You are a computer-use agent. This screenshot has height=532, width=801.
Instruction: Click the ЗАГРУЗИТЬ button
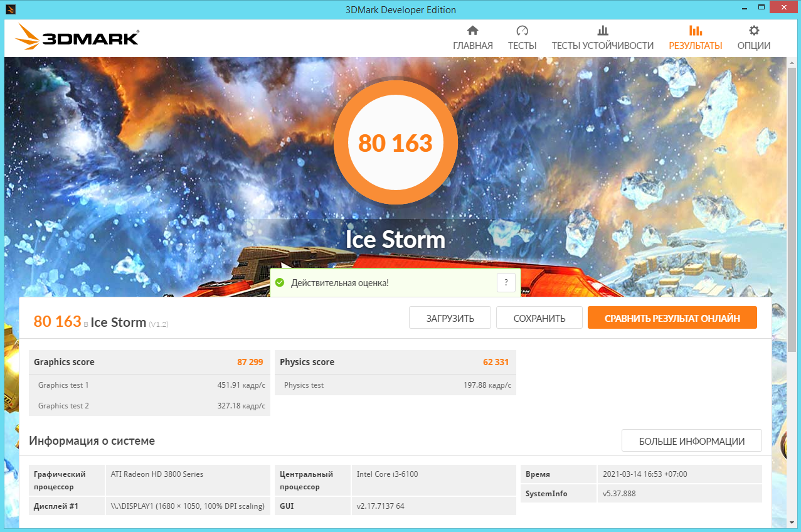(450, 318)
